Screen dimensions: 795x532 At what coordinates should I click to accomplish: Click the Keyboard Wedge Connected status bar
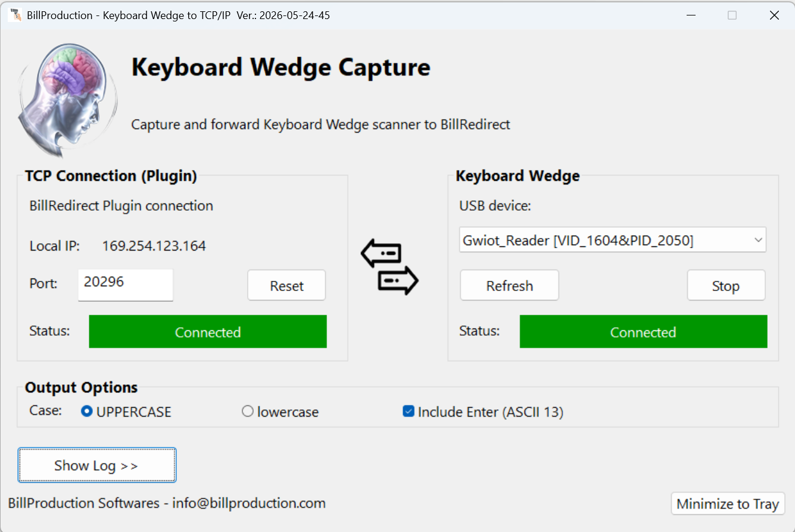tap(643, 331)
